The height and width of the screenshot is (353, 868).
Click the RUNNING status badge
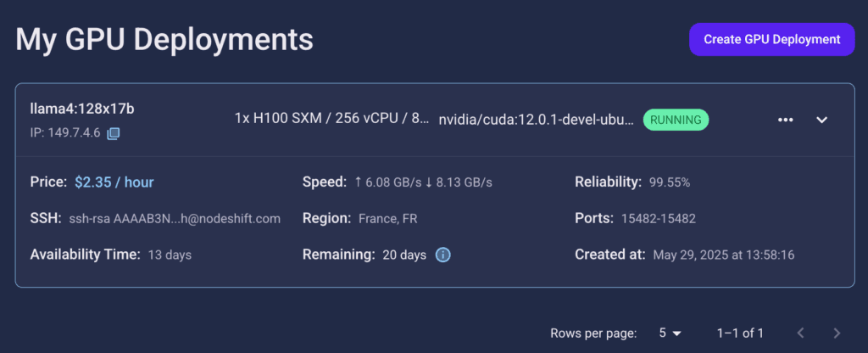[x=676, y=120]
